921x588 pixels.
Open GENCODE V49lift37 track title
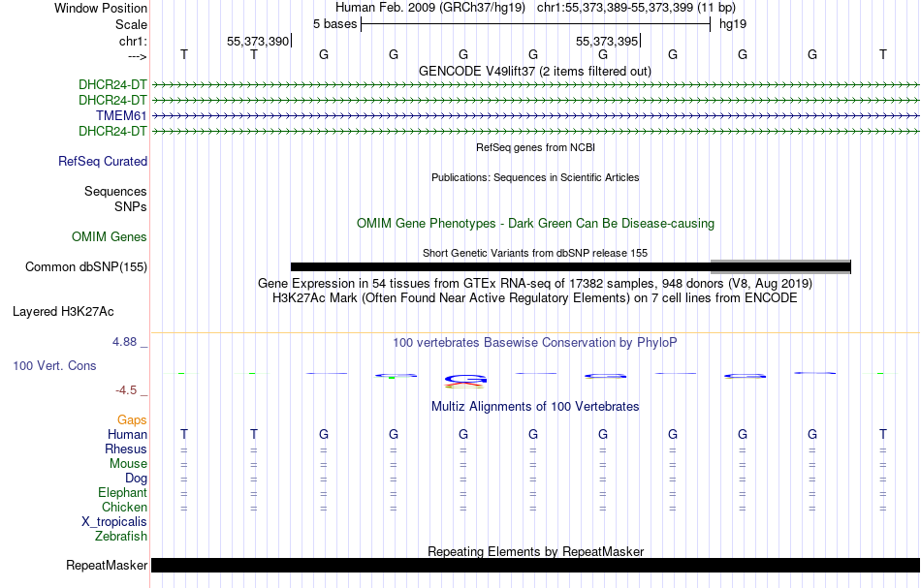click(534, 71)
